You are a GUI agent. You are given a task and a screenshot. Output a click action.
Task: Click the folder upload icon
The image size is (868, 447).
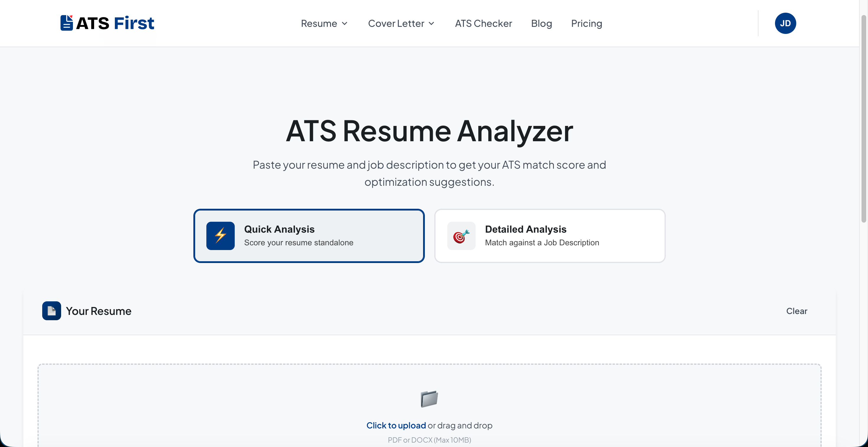click(429, 399)
